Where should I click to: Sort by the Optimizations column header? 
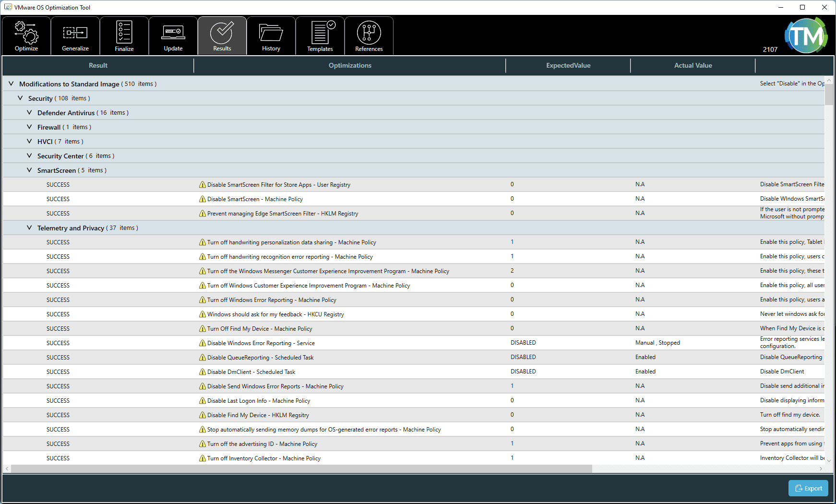pyautogui.click(x=350, y=66)
